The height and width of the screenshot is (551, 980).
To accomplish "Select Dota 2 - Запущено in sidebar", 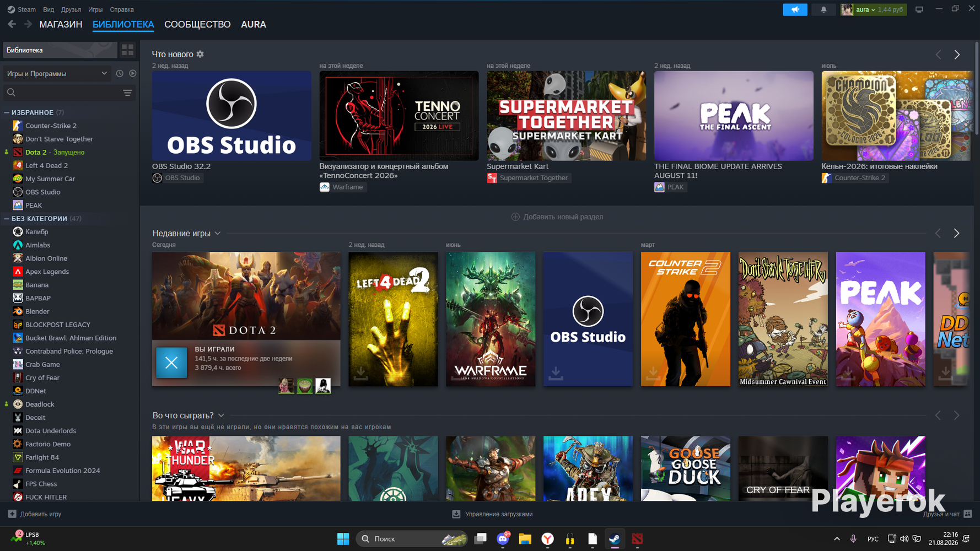I will 55,152.
